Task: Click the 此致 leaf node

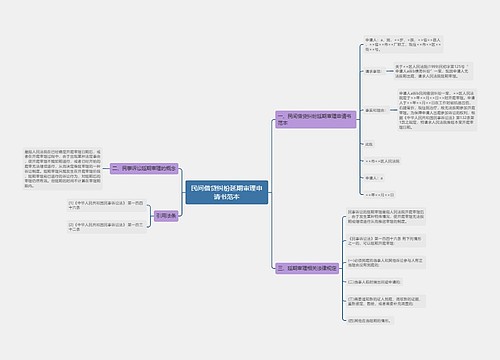Action: pyautogui.click(x=369, y=144)
